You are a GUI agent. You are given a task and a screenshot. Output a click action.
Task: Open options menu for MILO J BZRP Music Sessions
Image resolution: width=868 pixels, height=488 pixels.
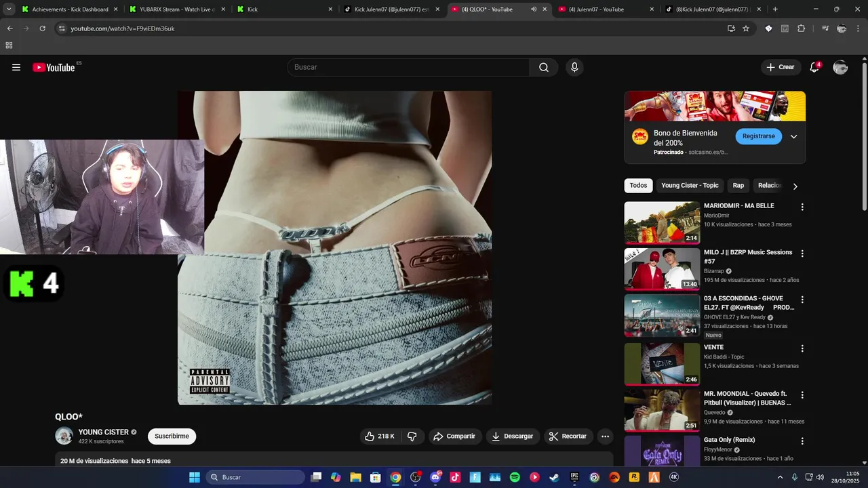[x=802, y=253]
